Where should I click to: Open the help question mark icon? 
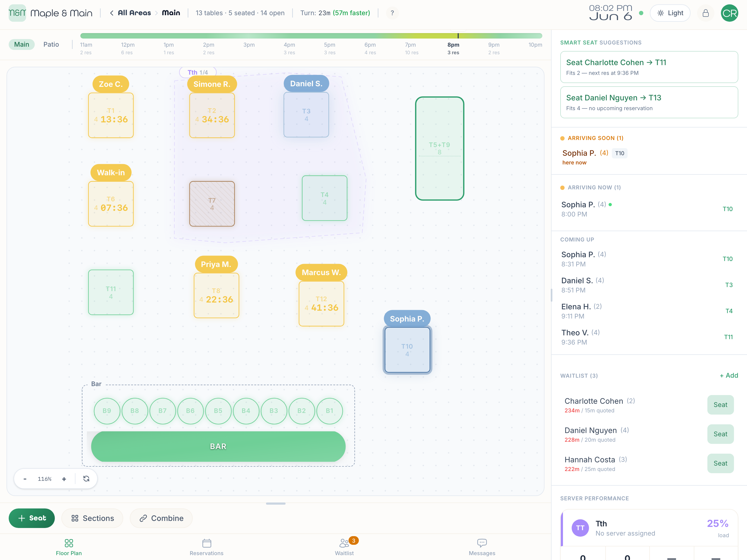[x=392, y=13]
